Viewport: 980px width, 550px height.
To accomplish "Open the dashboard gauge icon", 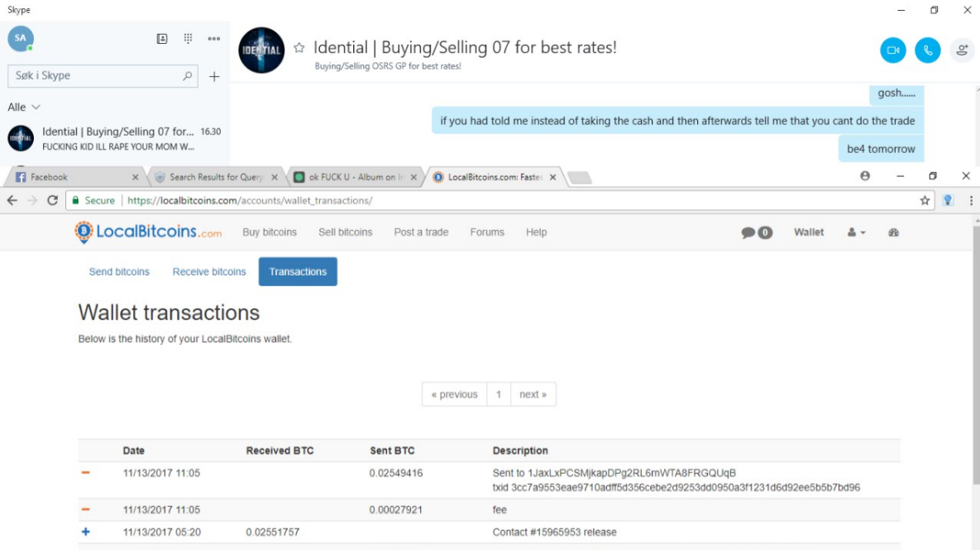I will pyautogui.click(x=894, y=232).
